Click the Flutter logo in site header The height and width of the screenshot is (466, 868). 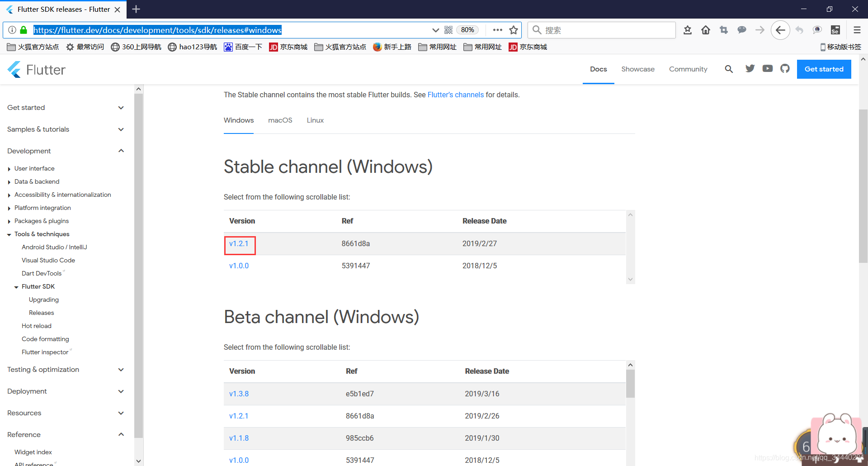pos(36,70)
